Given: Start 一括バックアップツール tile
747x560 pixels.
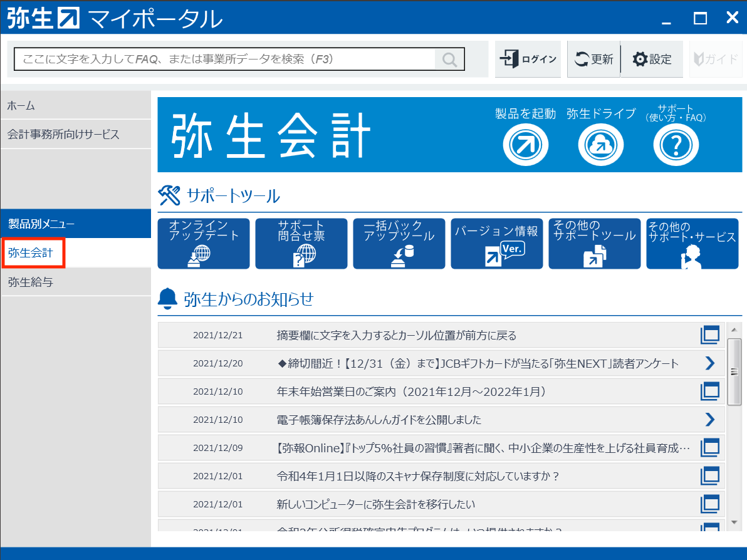Looking at the screenshot, I should pyautogui.click(x=399, y=244).
